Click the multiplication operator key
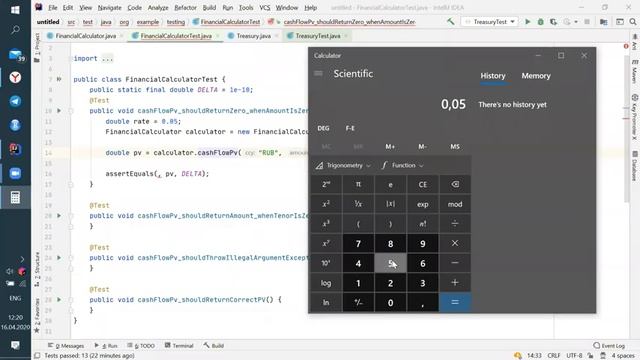This screenshot has height=360, width=640. point(455,243)
